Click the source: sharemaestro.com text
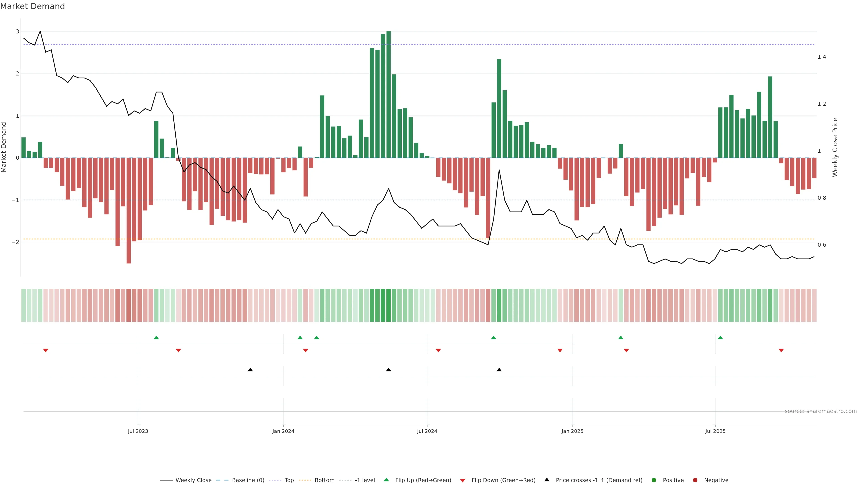Image resolution: width=868 pixels, height=488 pixels. pos(821,411)
